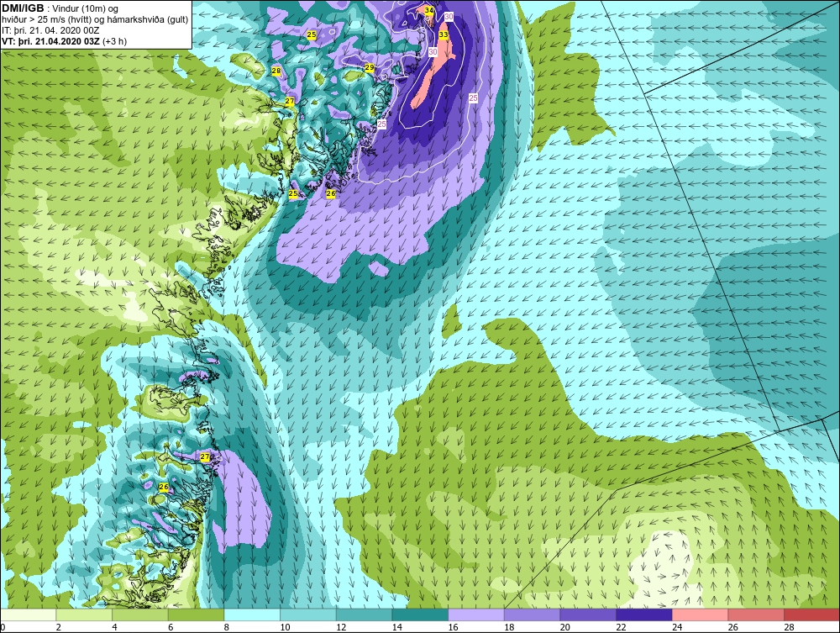
Task: Select the 'IT: þri. 21. 04. 2020 00Z' line
Action: 50,30
